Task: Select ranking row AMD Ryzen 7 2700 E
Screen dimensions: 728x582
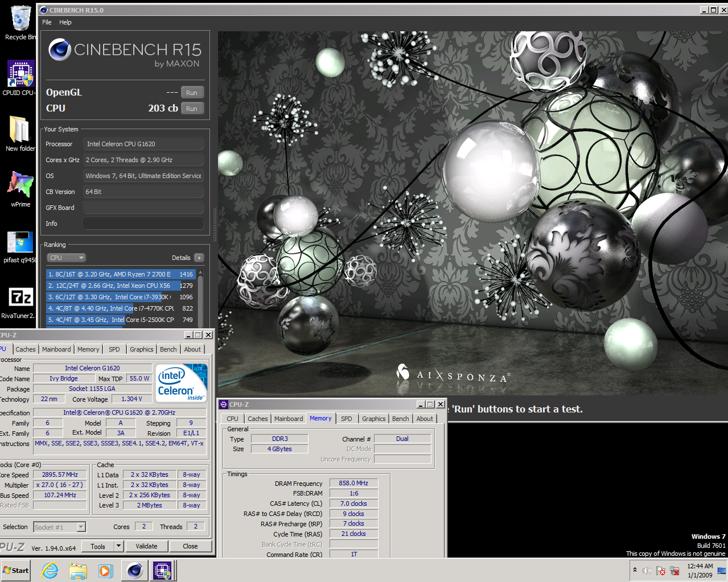Action: click(x=121, y=274)
